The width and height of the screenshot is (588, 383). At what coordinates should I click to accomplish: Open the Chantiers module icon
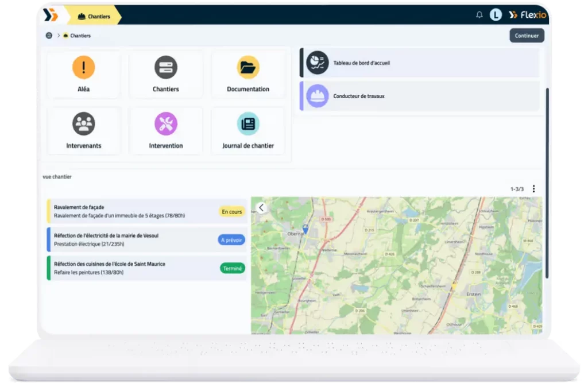coord(166,68)
